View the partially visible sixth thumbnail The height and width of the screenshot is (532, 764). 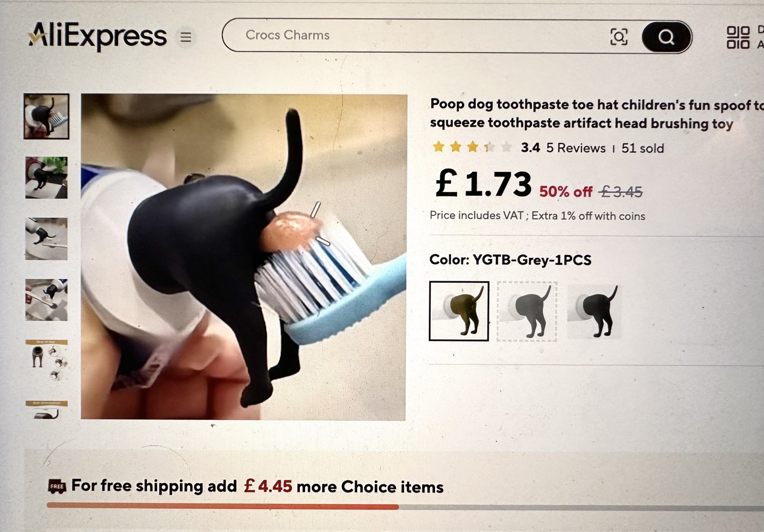click(x=46, y=410)
